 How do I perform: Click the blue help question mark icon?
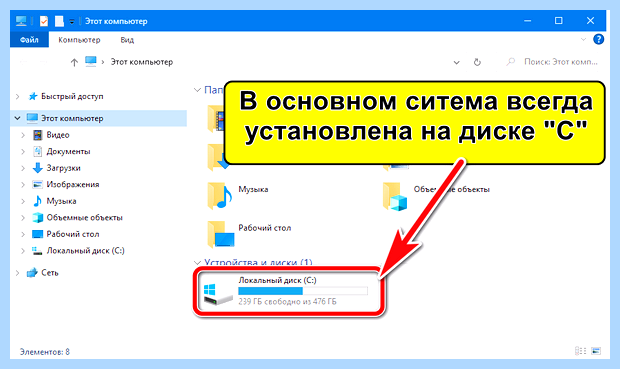(598, 39)
